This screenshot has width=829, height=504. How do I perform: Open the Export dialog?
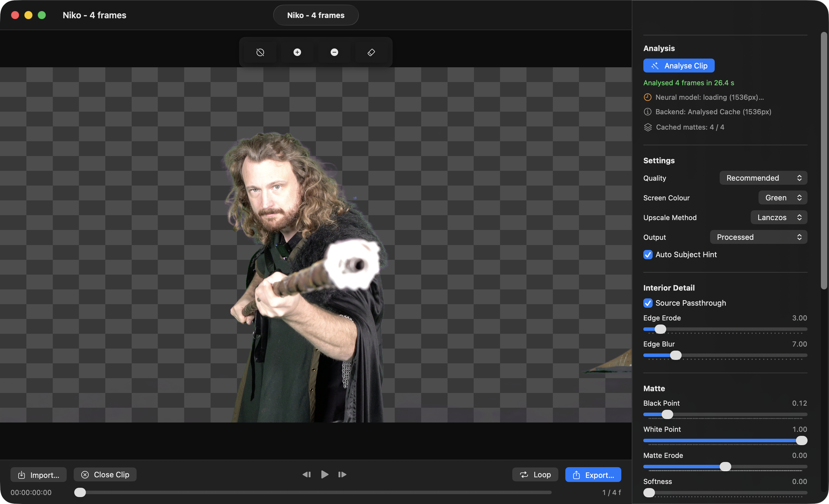tap(593, 474)
